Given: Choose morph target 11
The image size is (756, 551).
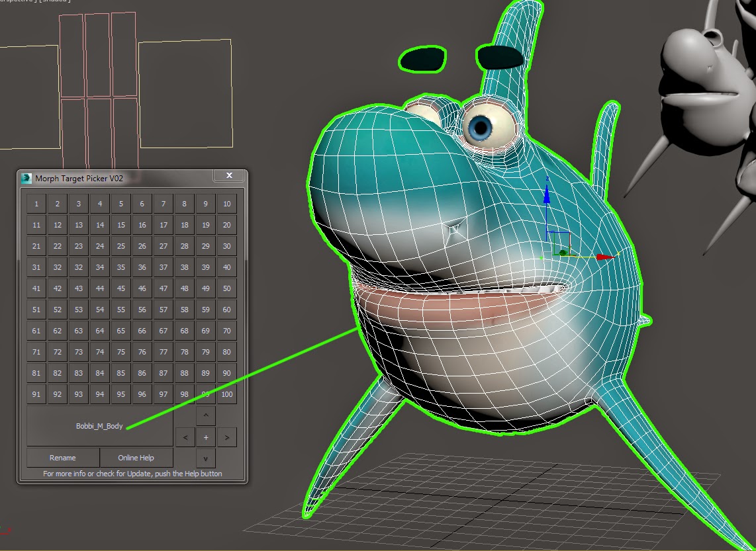Looking at the screenshot, I should coord(36,225).
